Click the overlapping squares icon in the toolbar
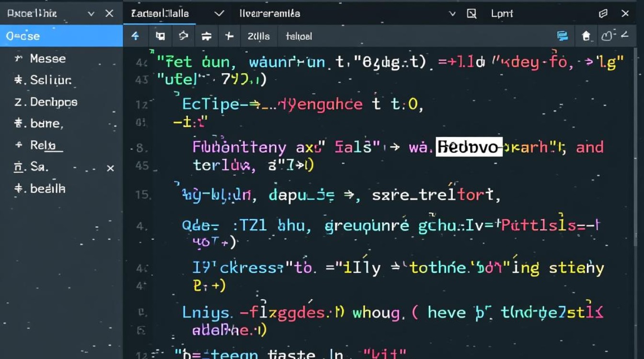 pos(160,36)
